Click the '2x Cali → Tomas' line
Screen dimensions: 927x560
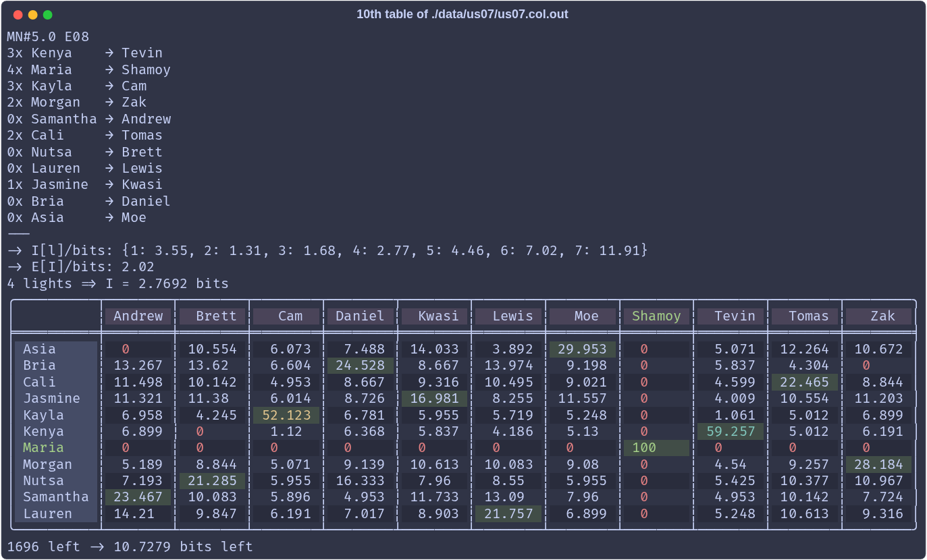(x=85, y=135)
